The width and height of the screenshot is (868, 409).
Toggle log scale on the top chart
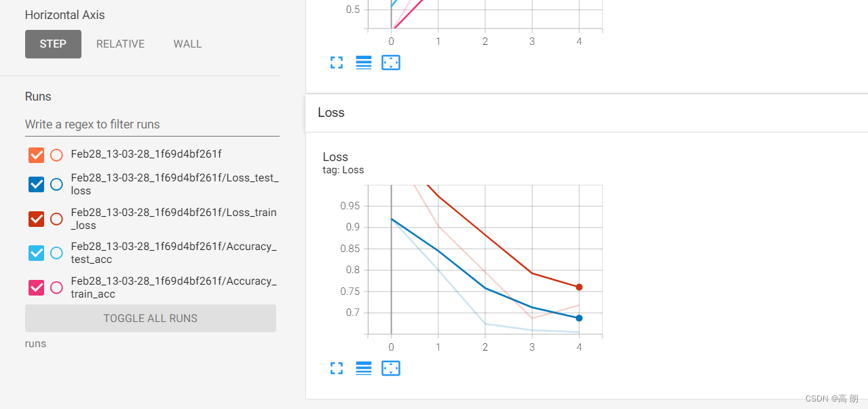click(x=363, y=63)
